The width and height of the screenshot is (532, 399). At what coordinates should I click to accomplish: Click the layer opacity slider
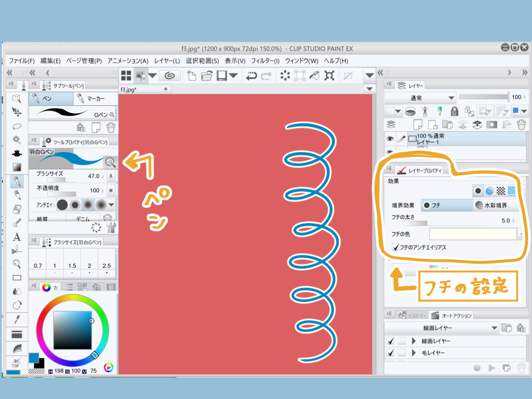point(484,97)
